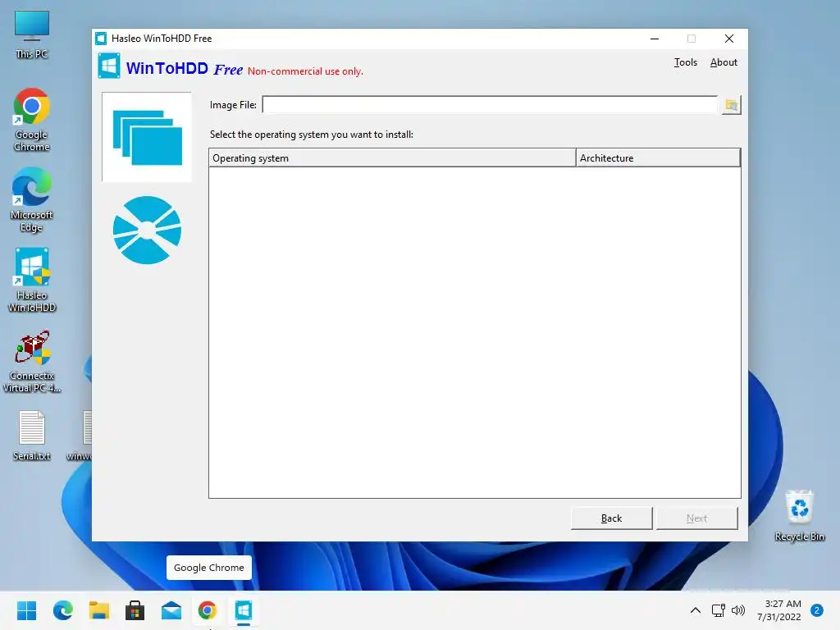Screen dimensions: 840x630
Task: Select Serial.txt file on desktop
Action: (x=32, y=436)
